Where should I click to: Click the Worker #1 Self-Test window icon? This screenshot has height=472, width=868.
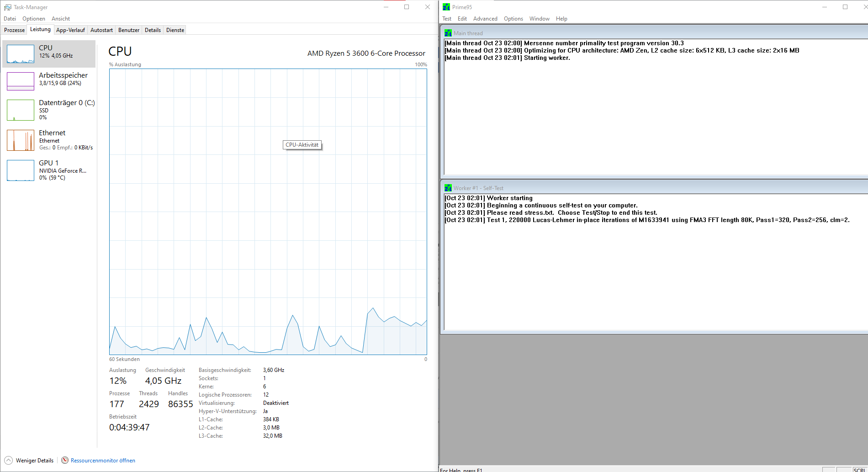pyautogui.click(x=448, y=188)
